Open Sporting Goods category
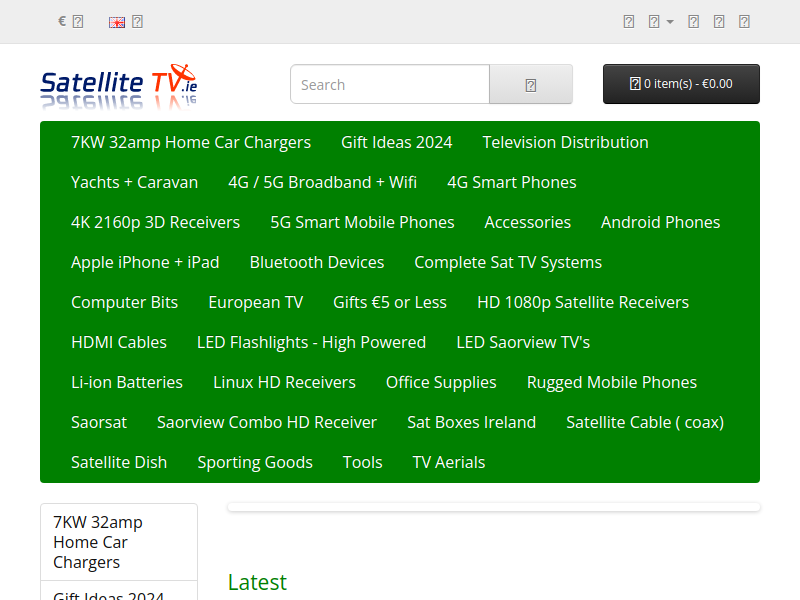The height and width of the screenshot is (600, 800). 255,462
